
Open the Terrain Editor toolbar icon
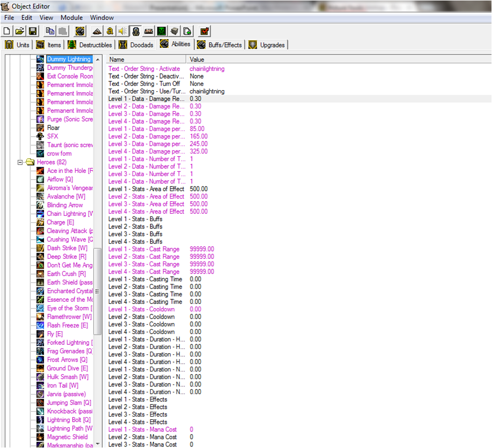(x=96, y=31)
